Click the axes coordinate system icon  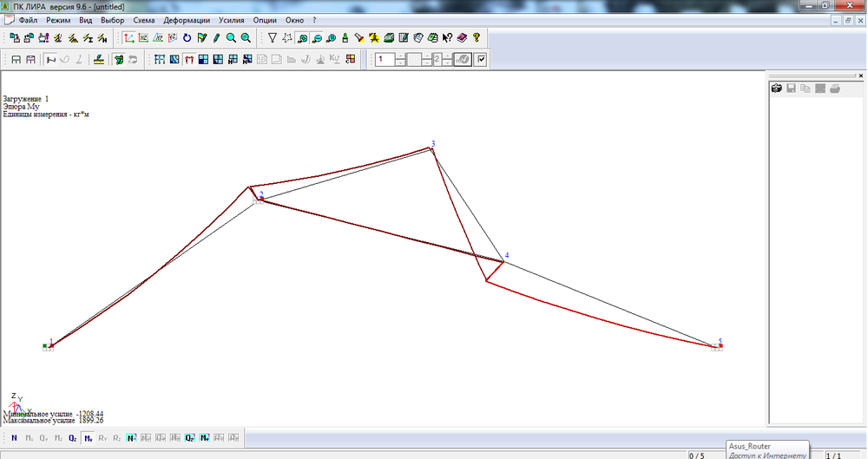click(129, 37)
